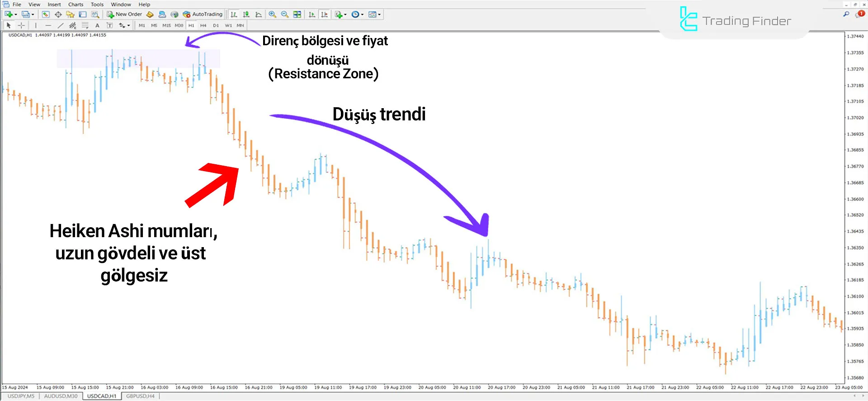
Task: Select the Fibonacci Retracement tool
Action: 85,25
